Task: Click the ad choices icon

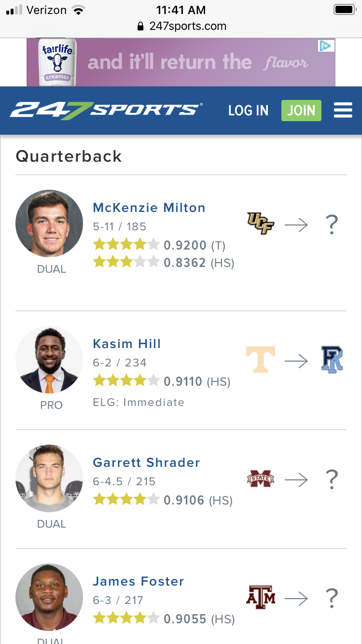Action: [x=326, y=46]
